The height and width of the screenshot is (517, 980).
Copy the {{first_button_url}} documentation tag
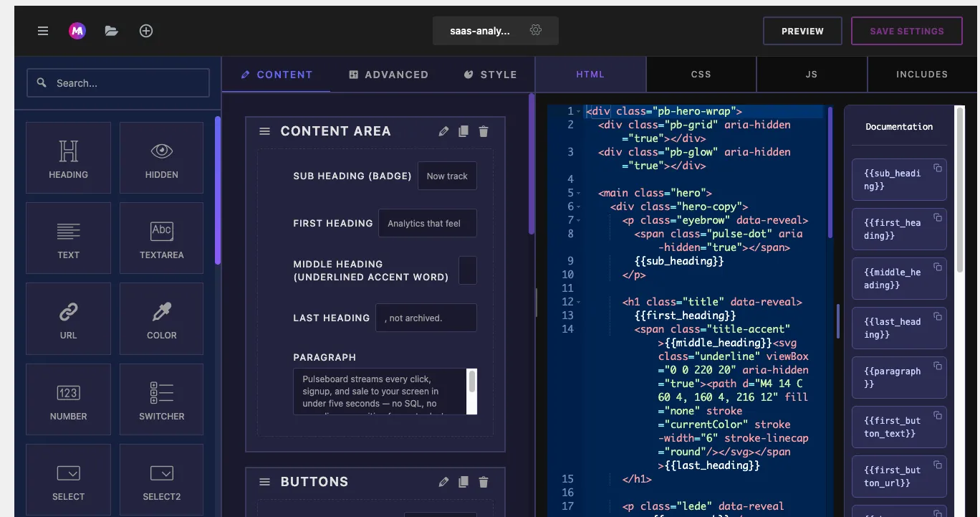point(938,465)
